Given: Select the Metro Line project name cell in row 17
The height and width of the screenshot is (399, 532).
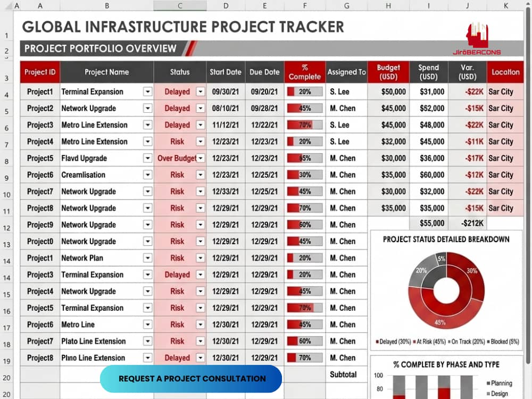Looking at the screenshot, I should 107,325.
